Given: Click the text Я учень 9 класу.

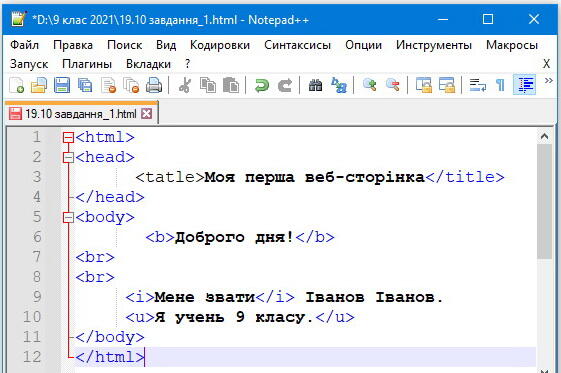Looking at the screenshot, I should click(234, 317).
